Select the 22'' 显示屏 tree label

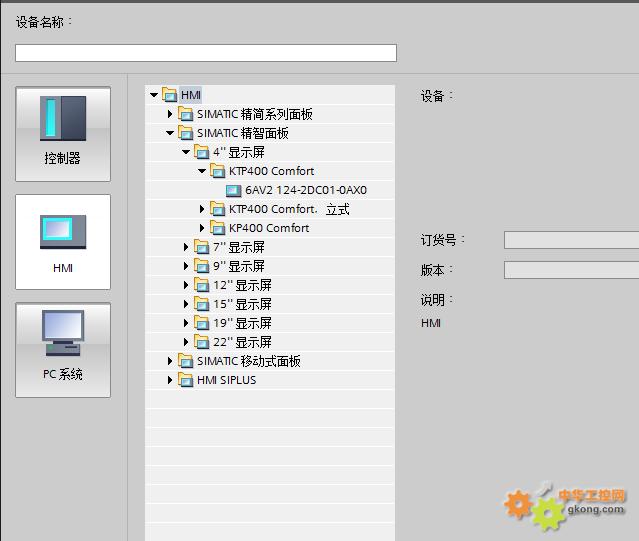(x=242, y=342)
